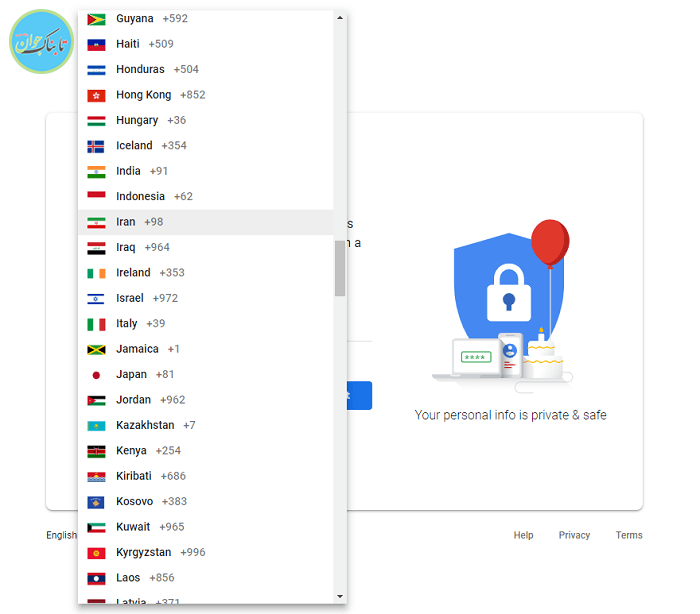This screenshot has width=700, height=614.
Task: Click the Iceland flag icon
Action: tap(96, 146)
